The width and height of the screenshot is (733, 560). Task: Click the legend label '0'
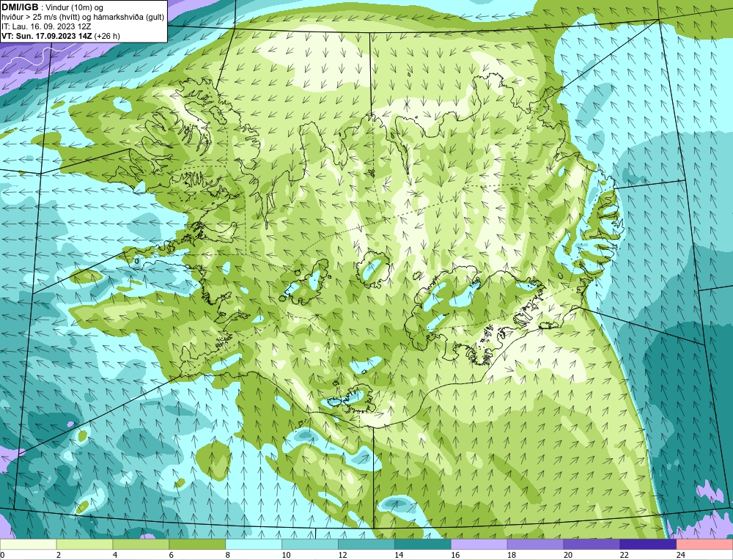click(2, 555)
